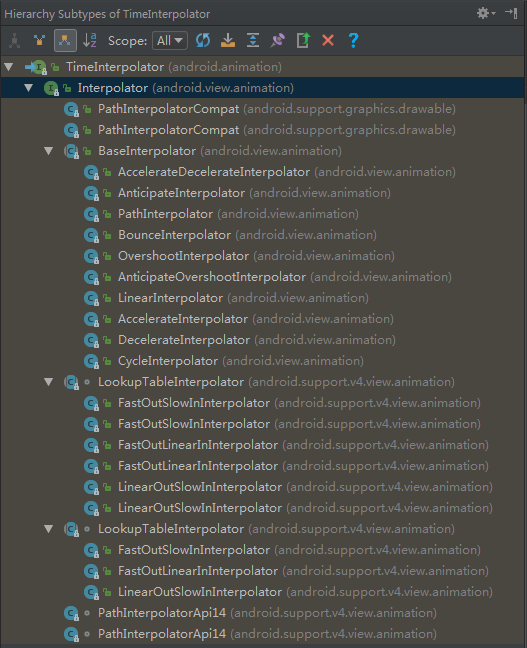Export hierarchy to text file

point(303,40)
